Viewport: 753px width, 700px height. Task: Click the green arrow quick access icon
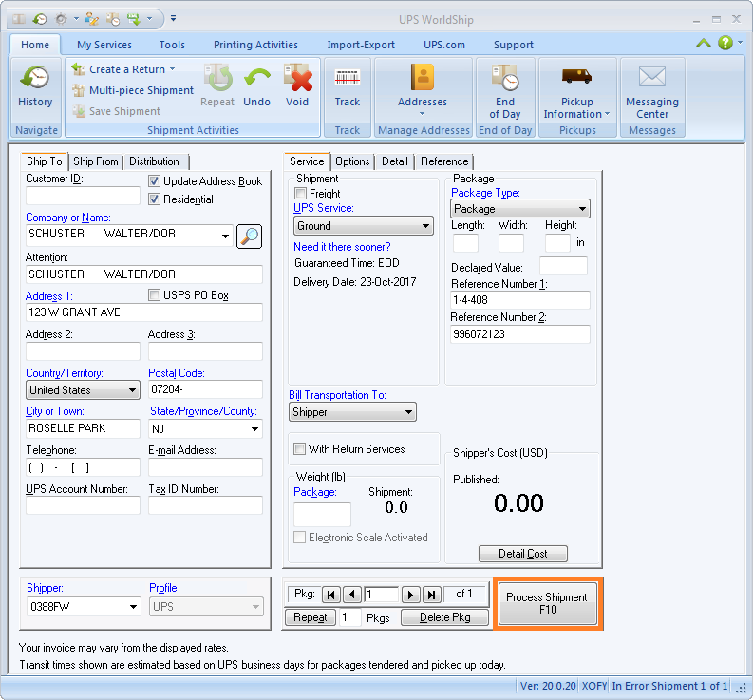point(134,19)
